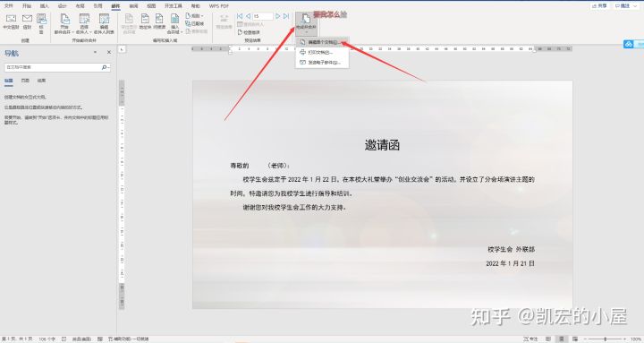This screenshot has height=343, width=644.
Task: Open the Rules (规则) dropdown
Action: 195,15
